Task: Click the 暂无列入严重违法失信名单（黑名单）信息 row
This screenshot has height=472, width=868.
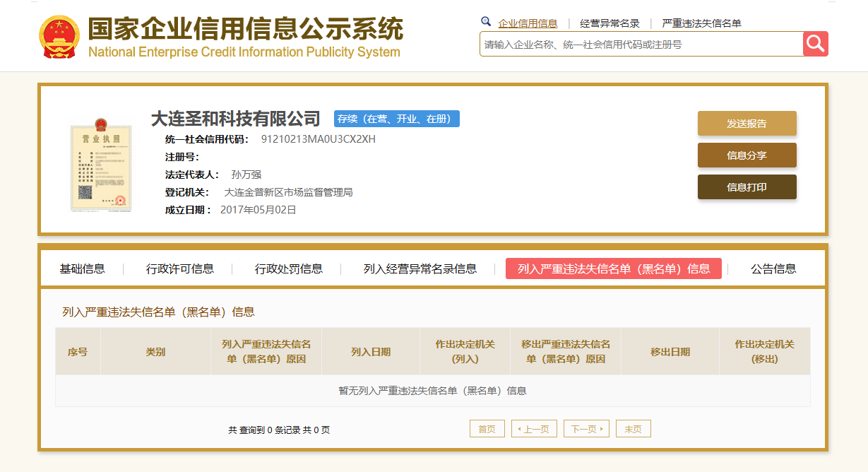Action: [433, 391]
